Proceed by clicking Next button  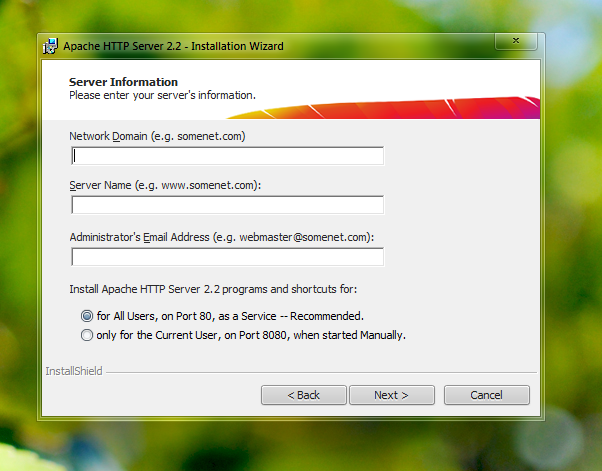tap(392, 395)
